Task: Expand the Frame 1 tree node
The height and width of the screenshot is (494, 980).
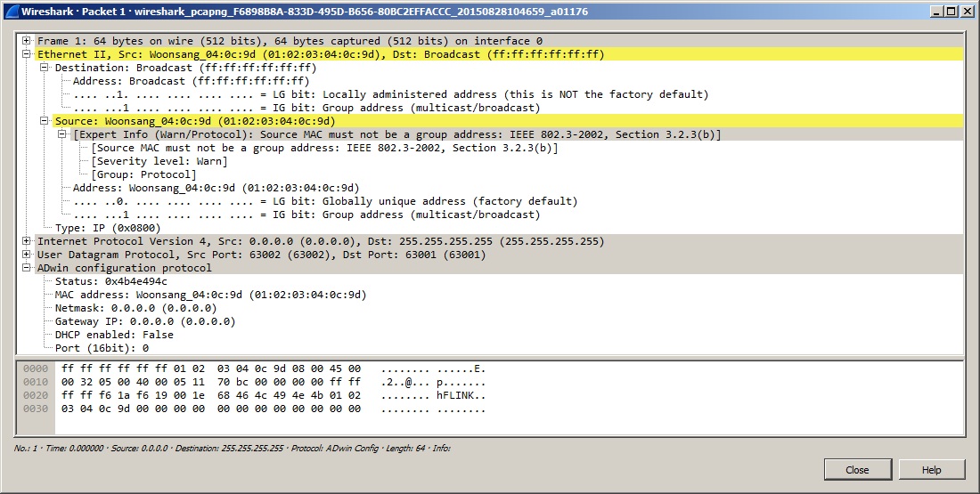Action: 26,41
